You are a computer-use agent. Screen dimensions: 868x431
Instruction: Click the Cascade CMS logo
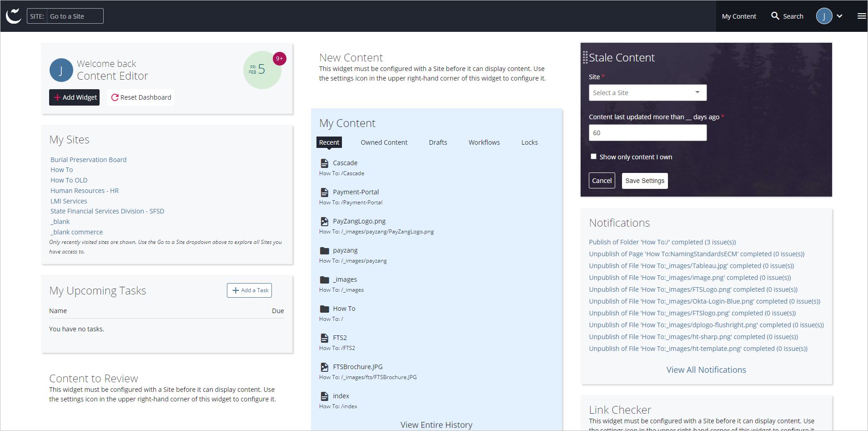pyautogui.click(x=14, y=15)
